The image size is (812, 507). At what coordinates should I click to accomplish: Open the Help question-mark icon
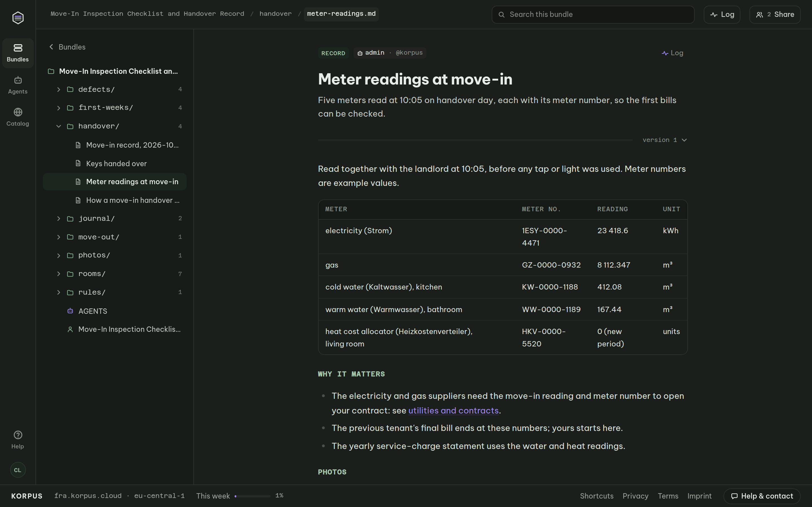[18, 435]
